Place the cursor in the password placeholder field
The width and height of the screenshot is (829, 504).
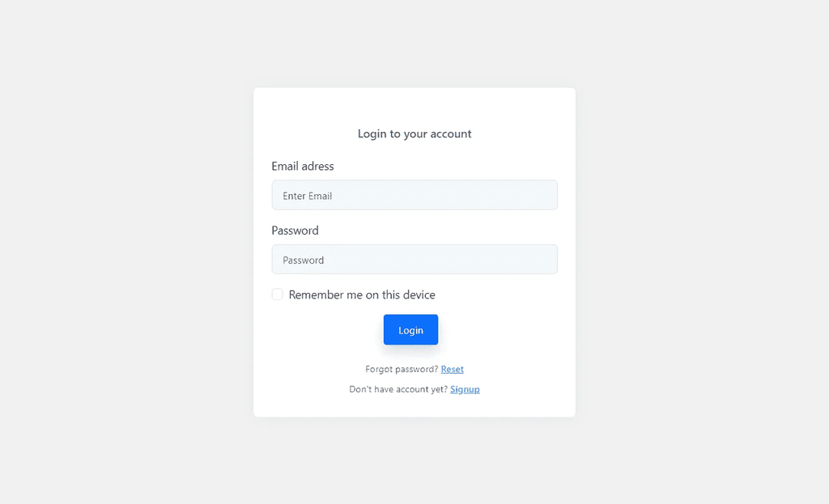click(414, 260)
